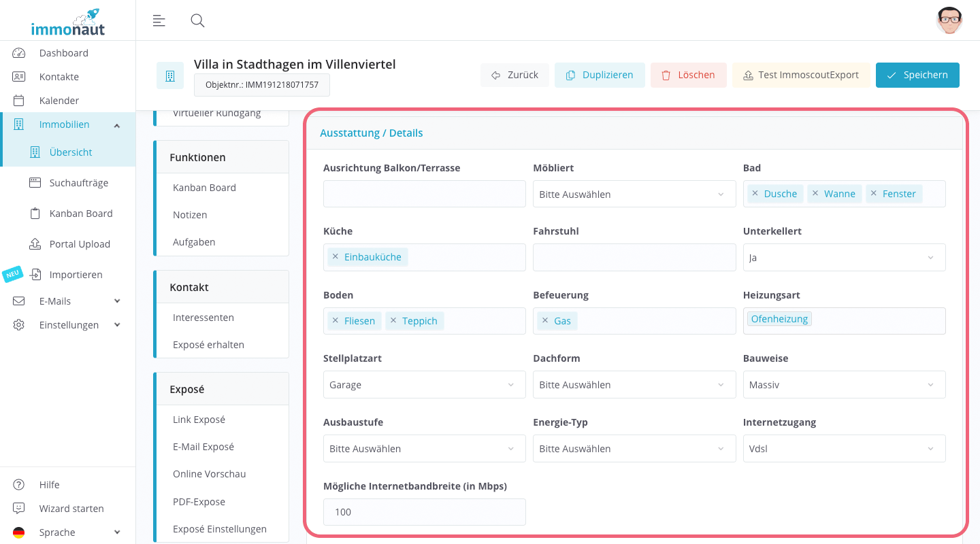This screenshot has height=544, width=980.
Task: Open the Möbliert dropdown
Action: [634, 194]
